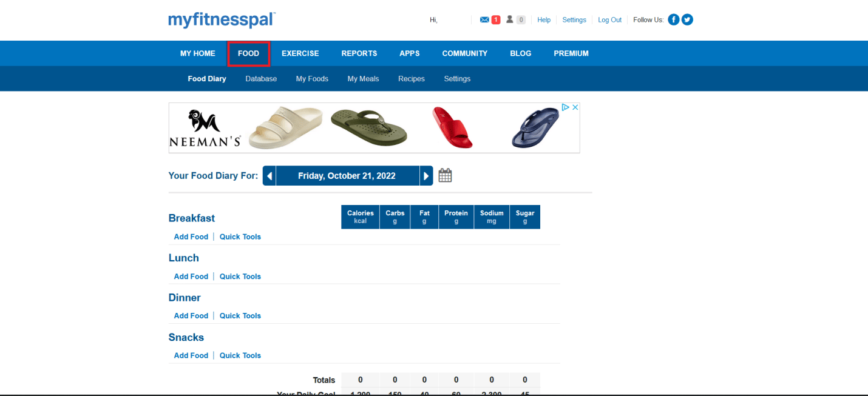Click the Lunch meal heading
The height and width of the screenshot is (396, 868).
(184, 258)
